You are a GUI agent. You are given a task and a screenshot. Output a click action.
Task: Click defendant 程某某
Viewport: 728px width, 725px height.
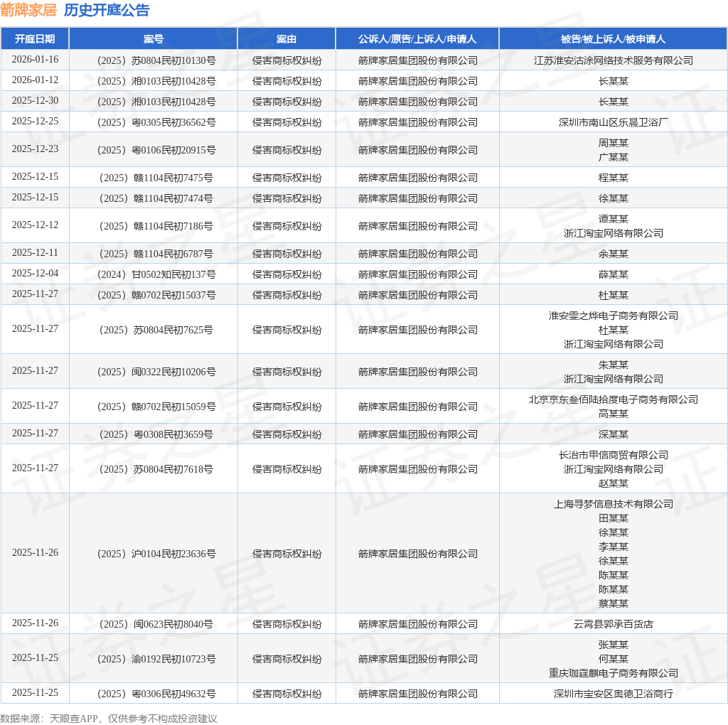coord(614,178)
